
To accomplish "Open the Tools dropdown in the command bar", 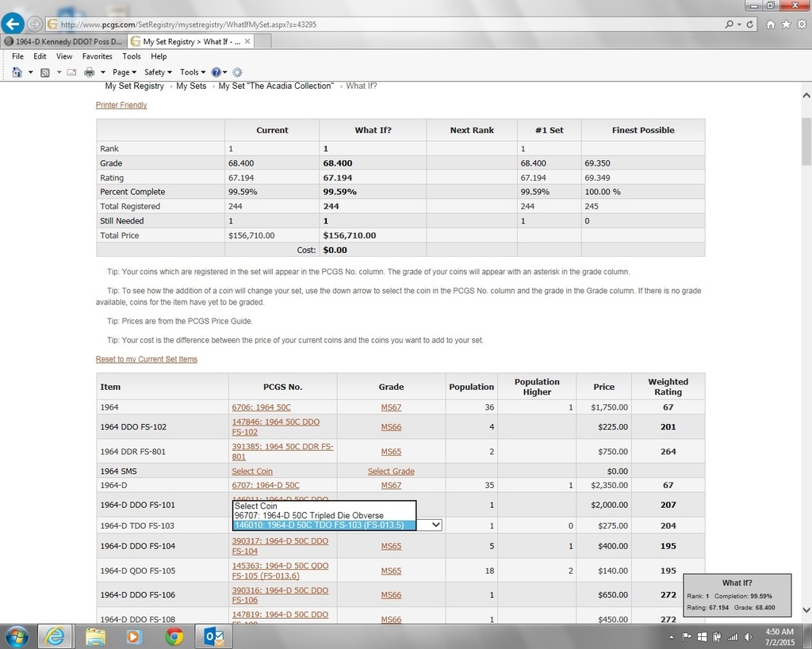I will pos(193,72).
